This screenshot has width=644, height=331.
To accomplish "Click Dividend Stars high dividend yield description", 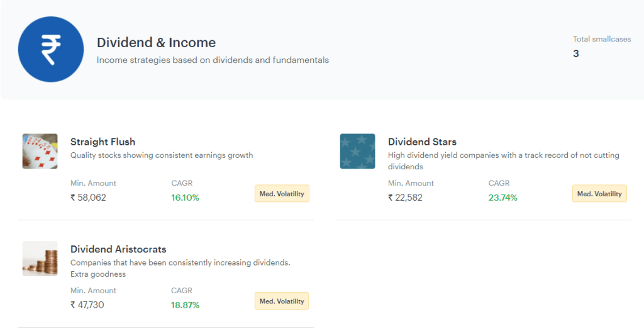I will click(504, 160).
